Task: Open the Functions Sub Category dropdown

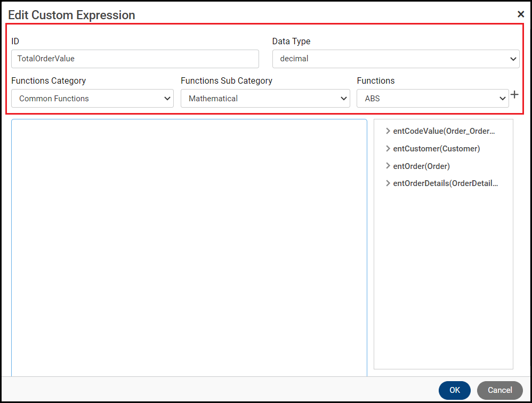Action: coord(265,99)
